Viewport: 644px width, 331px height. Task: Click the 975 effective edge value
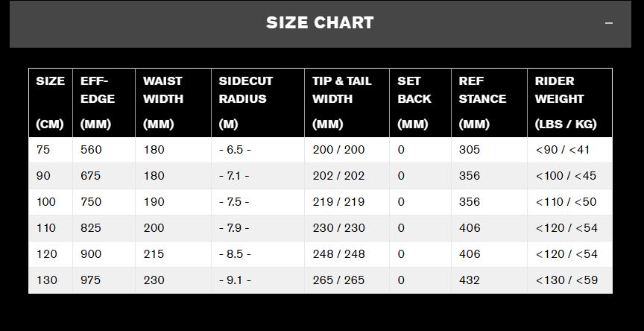tap(91, 280)
